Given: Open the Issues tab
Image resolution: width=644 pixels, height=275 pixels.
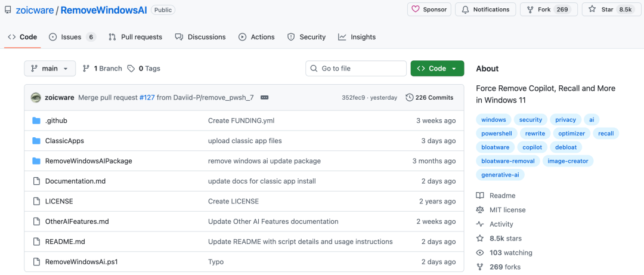Looking at the screenshot, I should [72, 37].
